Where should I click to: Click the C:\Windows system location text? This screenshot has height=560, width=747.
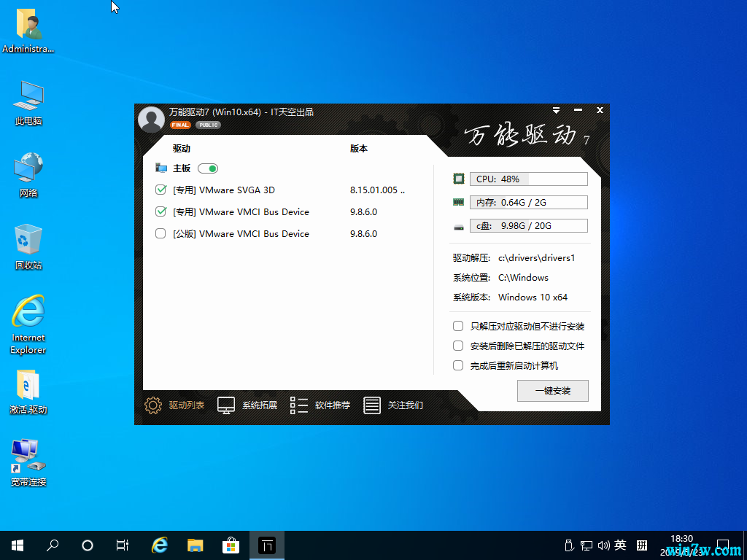click(523, 278)
